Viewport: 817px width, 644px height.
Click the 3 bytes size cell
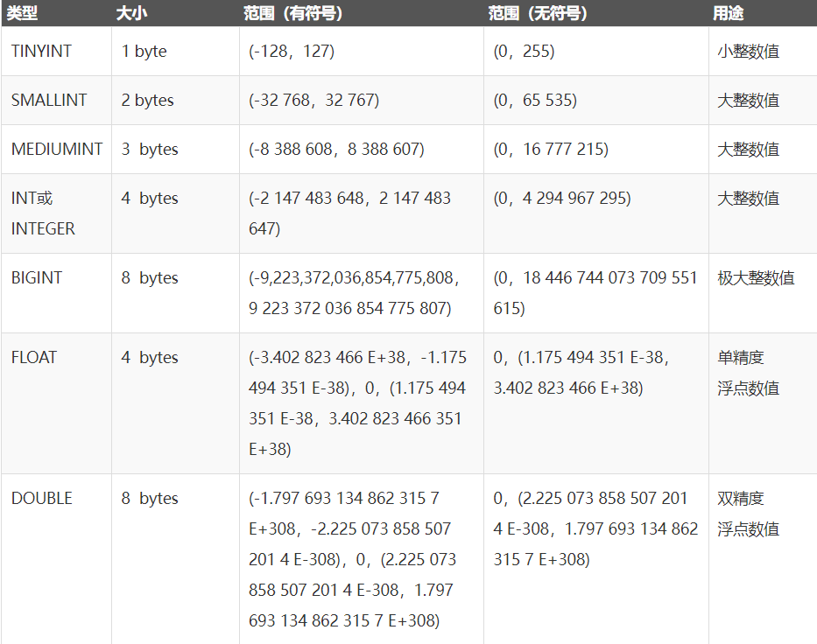coord(150,150)
